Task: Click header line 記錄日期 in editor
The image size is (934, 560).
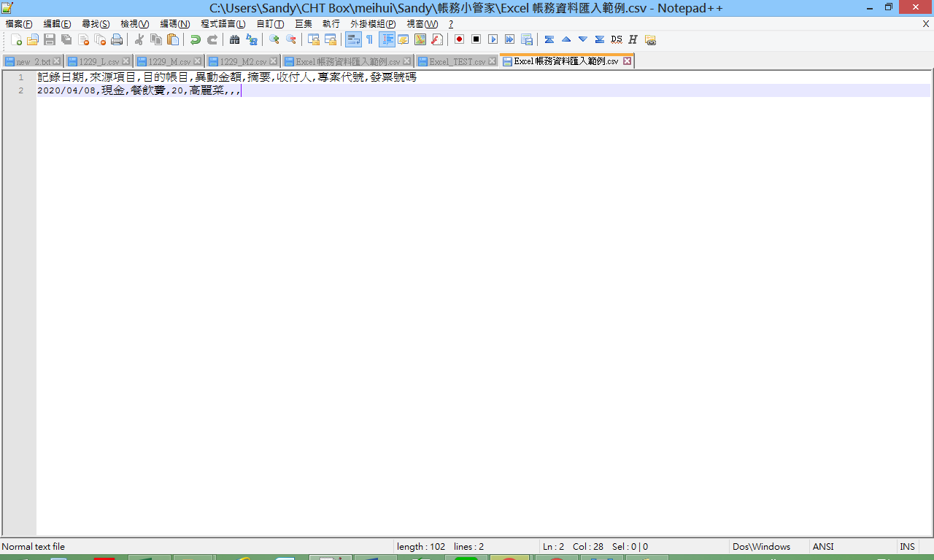Action: tap(61, 77)
